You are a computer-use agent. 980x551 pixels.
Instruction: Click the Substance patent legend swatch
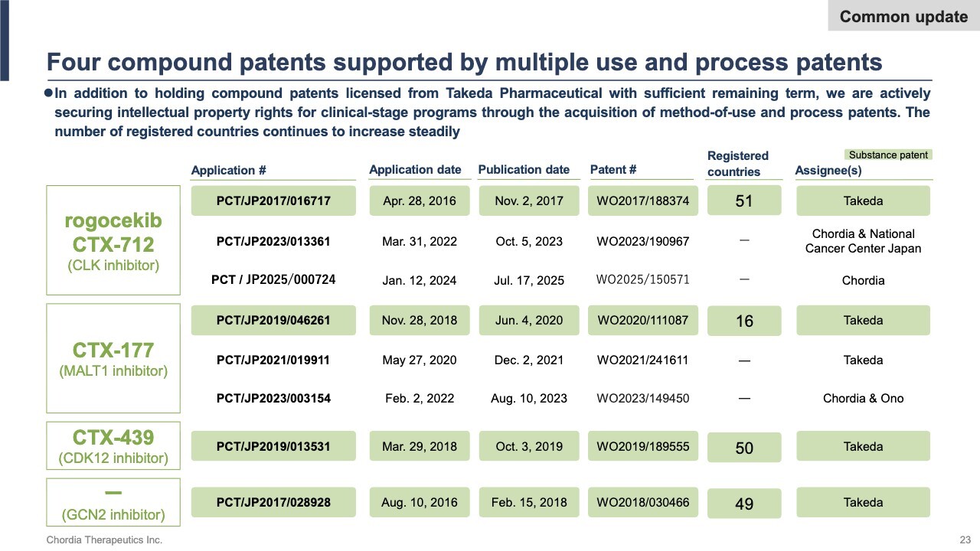tap(888, 155)
